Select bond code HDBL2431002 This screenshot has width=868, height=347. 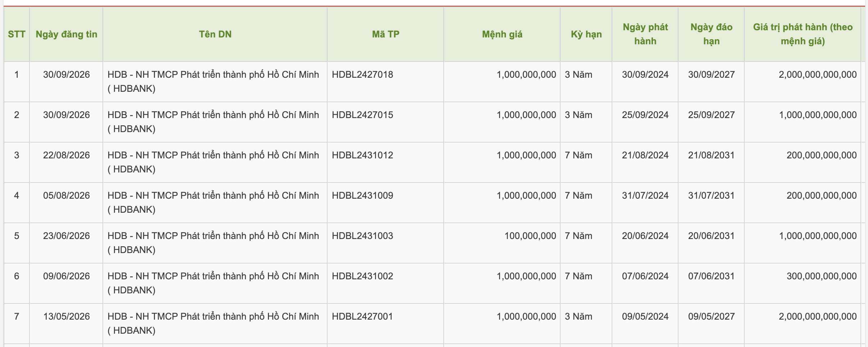click(362, 276)
